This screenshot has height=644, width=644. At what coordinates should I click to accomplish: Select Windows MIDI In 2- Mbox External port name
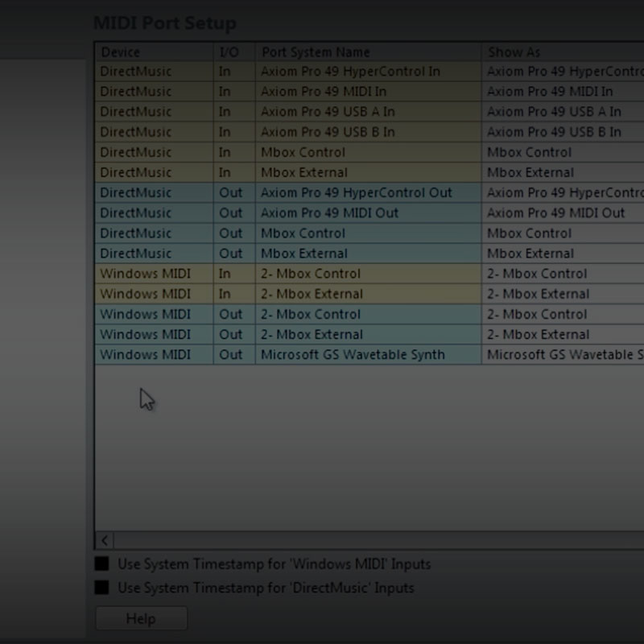pos(369,294)
